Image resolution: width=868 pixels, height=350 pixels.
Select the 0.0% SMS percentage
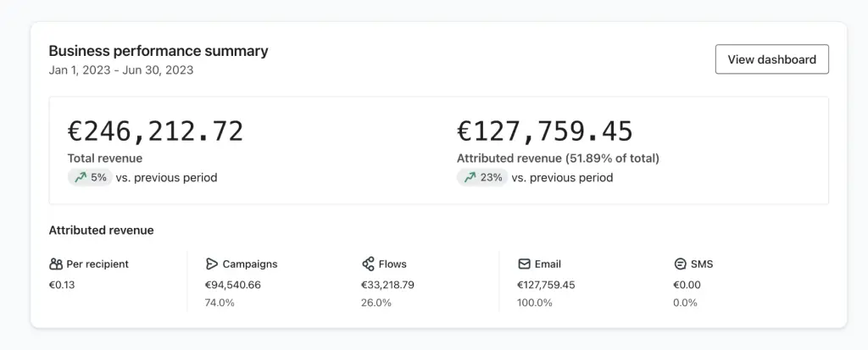tap(685, 303)
